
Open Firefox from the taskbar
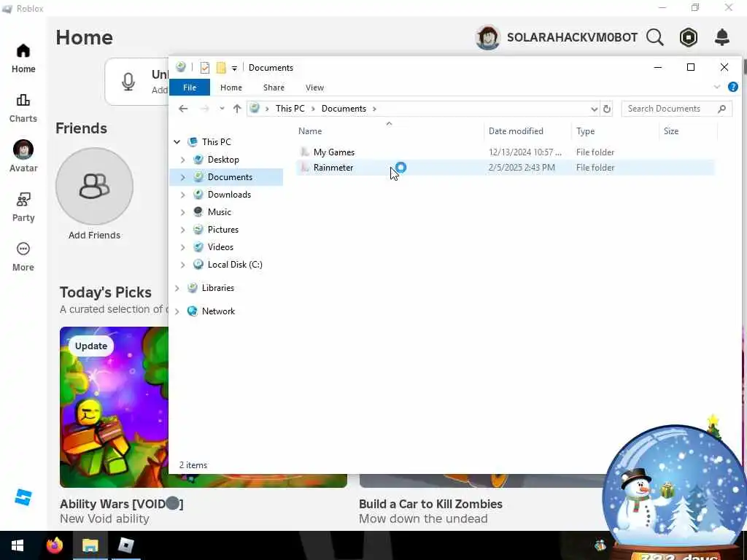[x=54, y=545]
